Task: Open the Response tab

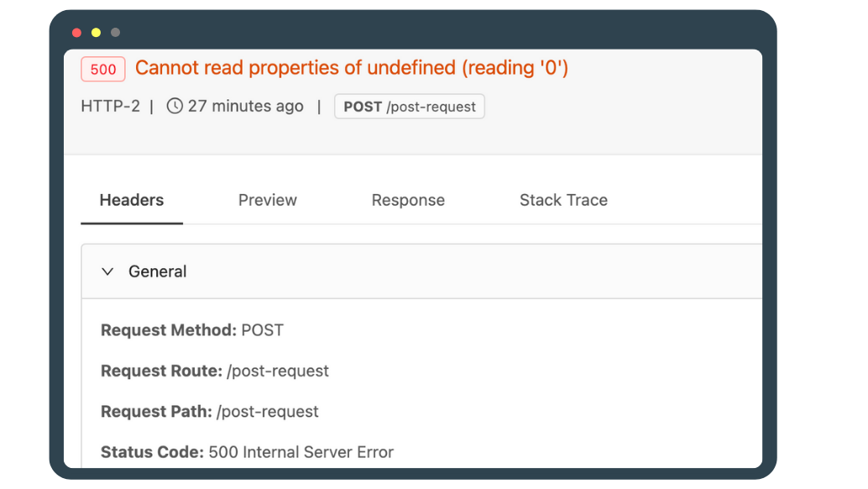Action: [408, 200]
